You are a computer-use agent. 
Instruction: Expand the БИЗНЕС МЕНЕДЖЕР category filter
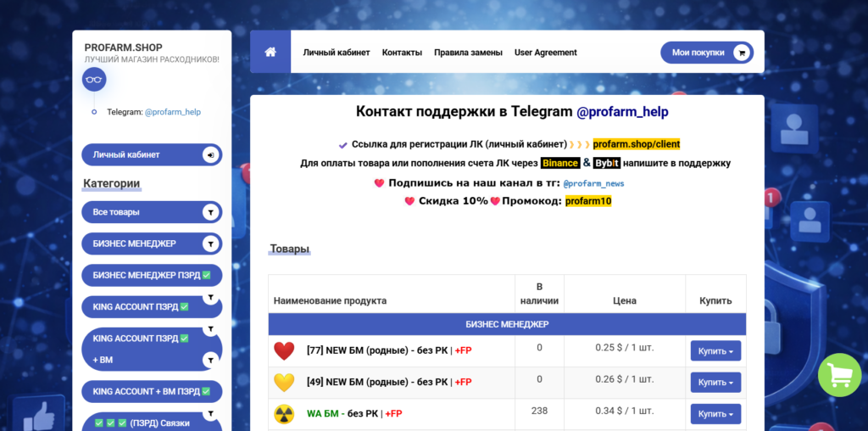tap(209, 243)
